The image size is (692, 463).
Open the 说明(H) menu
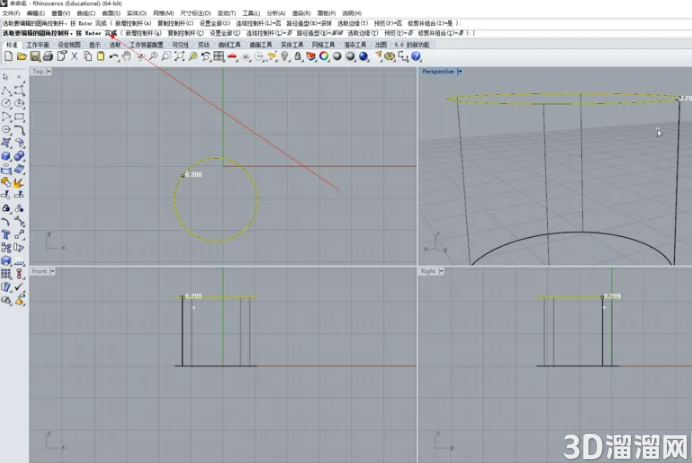[352, 13]
